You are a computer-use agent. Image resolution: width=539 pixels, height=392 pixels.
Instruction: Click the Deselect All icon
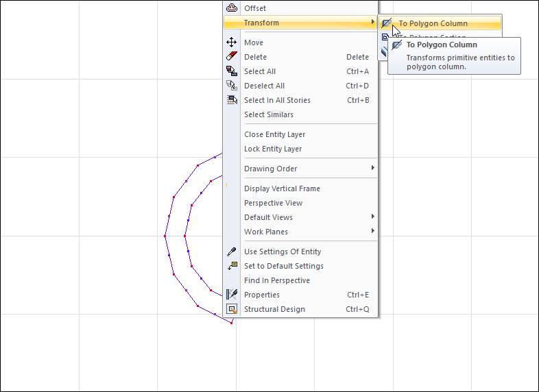click(x=232, y=86)
